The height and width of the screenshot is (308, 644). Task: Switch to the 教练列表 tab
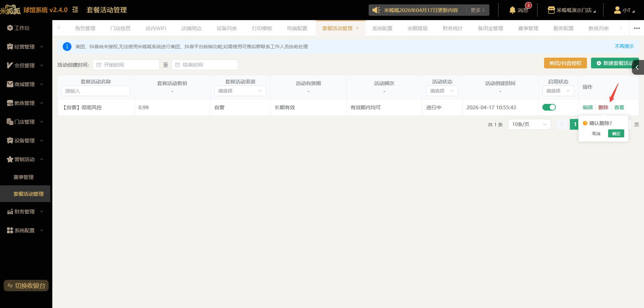click(599, 28)
